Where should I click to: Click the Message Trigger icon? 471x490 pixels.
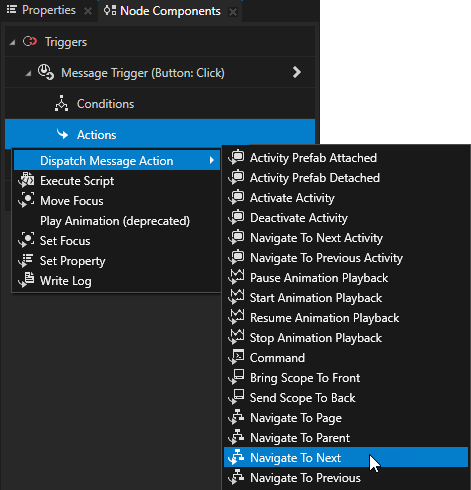pyautogui.click(x=46, y=72)
